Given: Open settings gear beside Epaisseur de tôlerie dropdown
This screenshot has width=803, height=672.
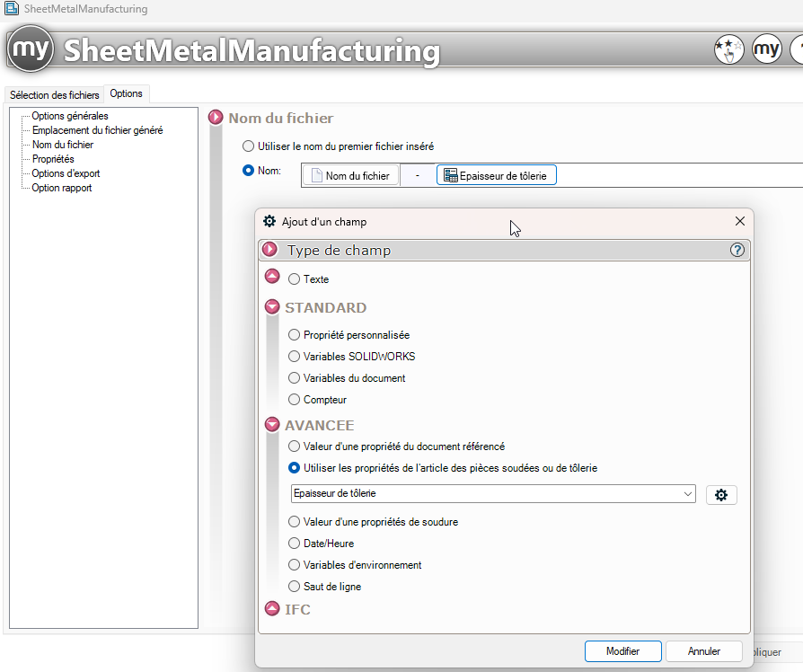Looking at the screenshot, I should click(721, 494).
